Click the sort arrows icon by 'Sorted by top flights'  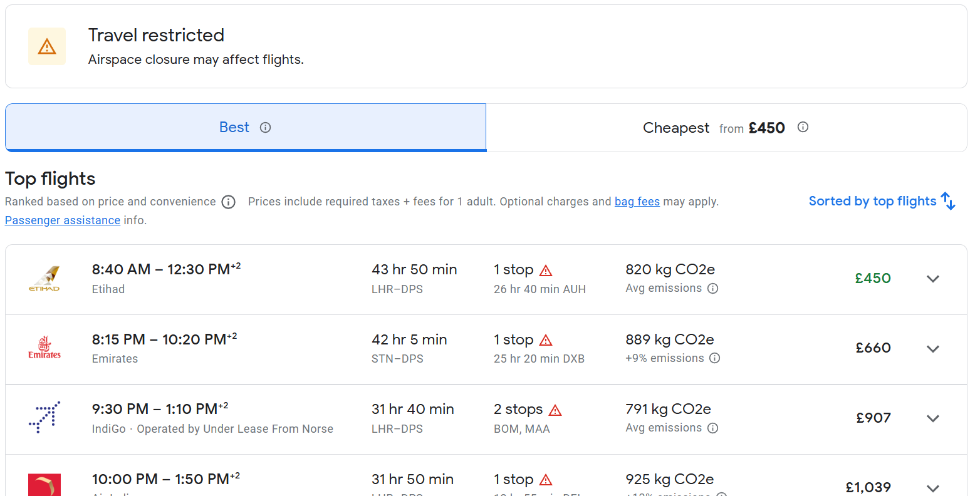[x=948, y=201]
